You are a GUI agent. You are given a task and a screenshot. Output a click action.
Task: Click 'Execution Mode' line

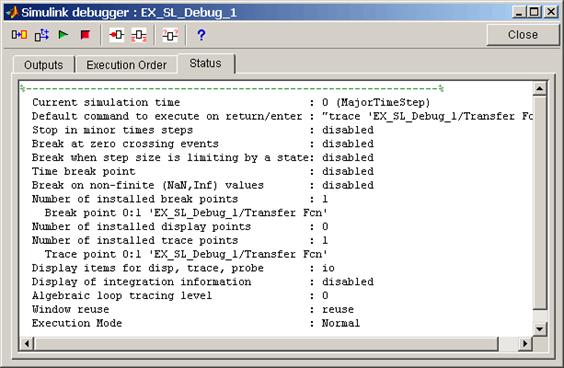(196, 323)
